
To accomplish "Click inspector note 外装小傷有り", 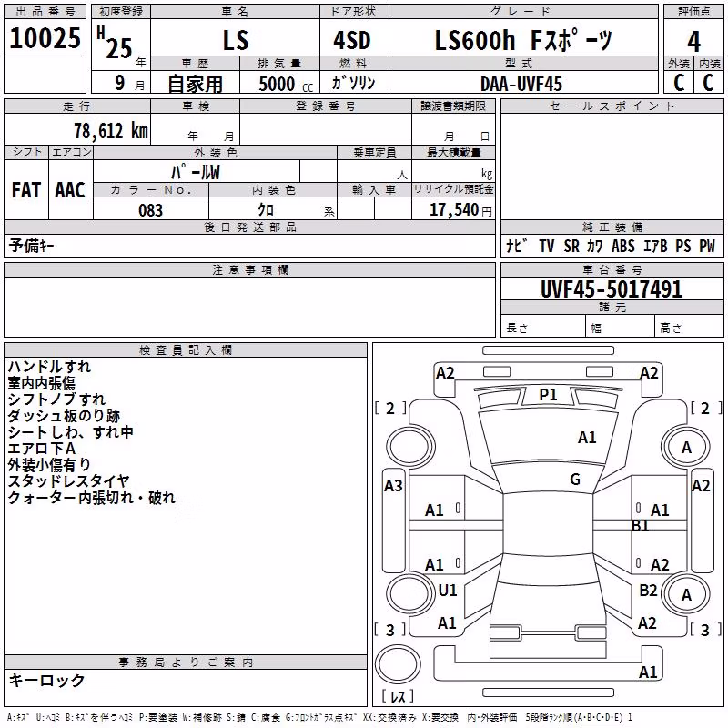I will coord(49,465).
